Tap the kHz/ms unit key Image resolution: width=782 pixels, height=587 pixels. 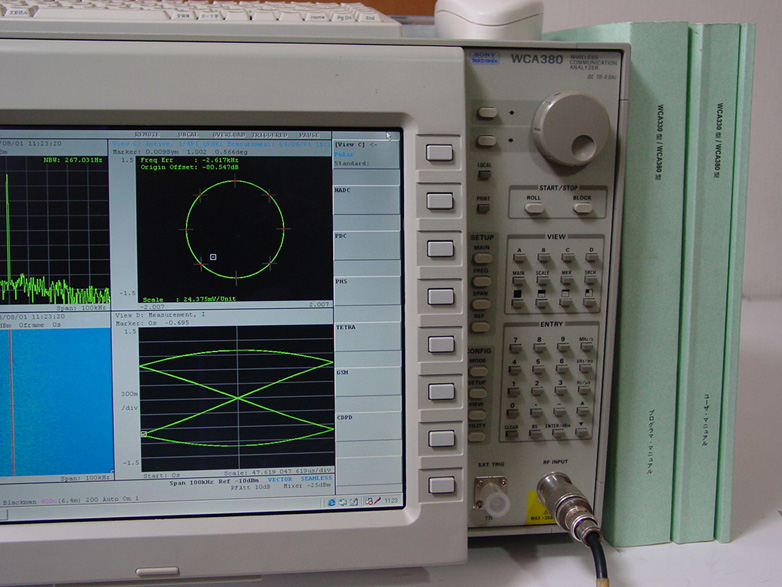[585, 369]
